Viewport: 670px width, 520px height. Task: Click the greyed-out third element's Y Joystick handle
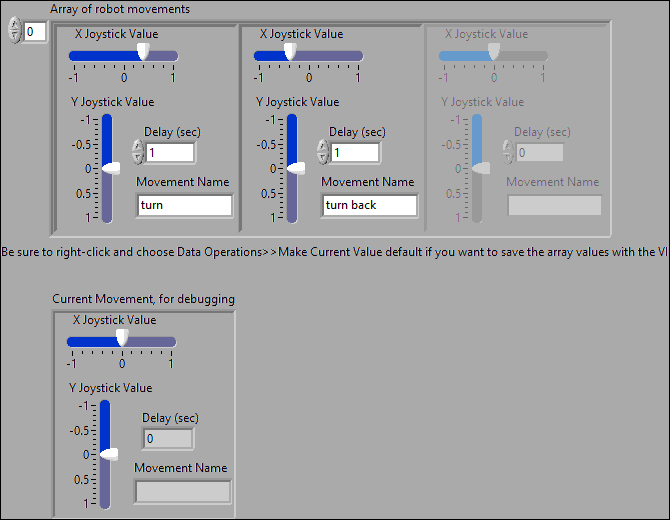click(x=480, y=168)
